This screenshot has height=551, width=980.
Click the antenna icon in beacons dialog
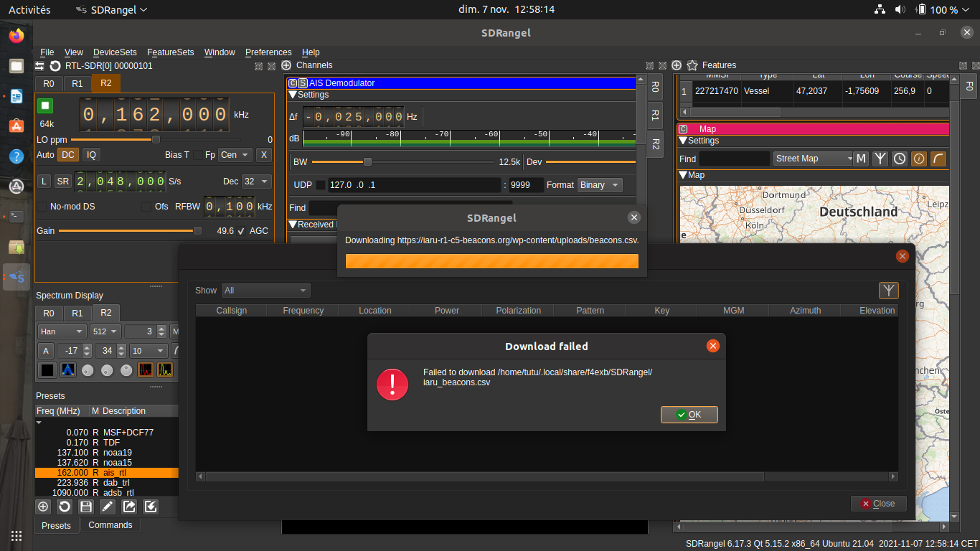tap(889, 291)
